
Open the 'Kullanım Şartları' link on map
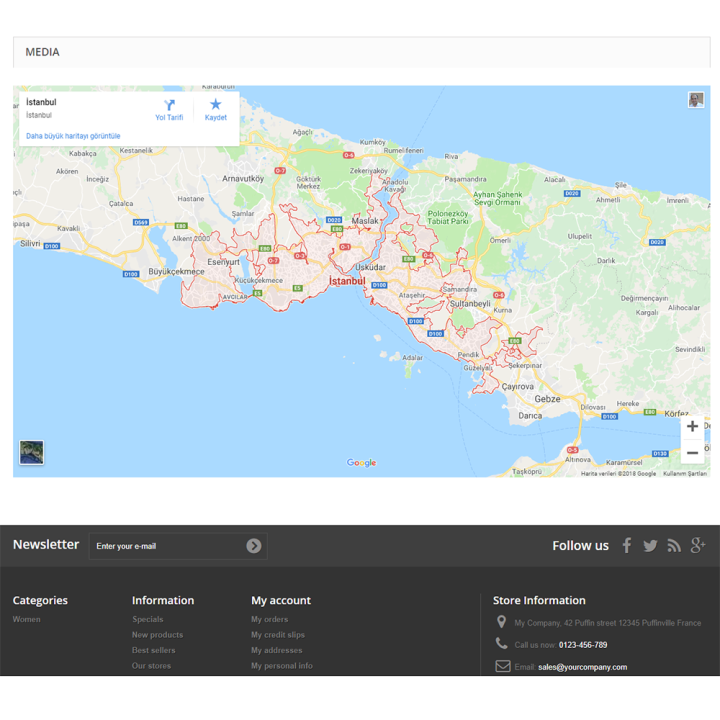point(685,473)
